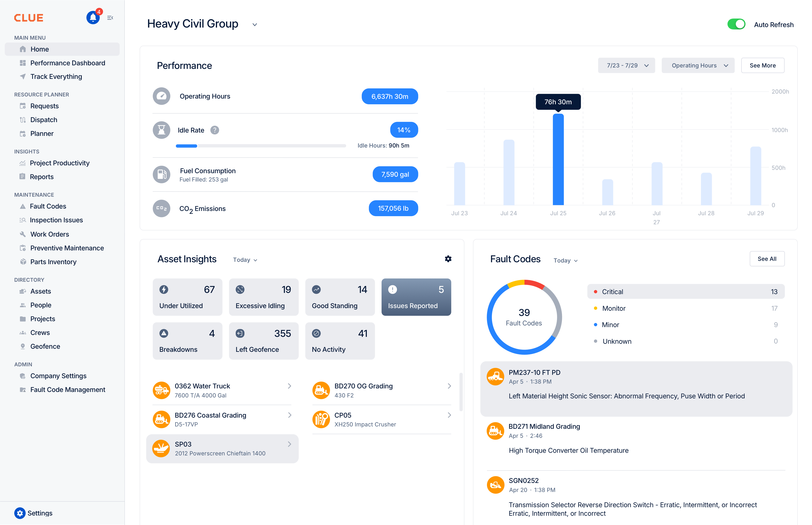Open the notifications bell icon
Image resolution: width=812 pixels, height=525 pixels.
[x=93, y=17]
